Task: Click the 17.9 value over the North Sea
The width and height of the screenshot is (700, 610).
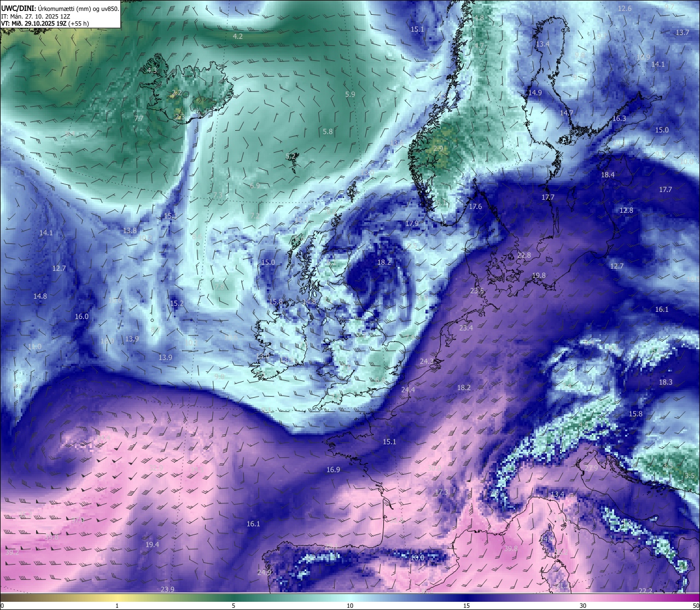Action: (412, 223)
